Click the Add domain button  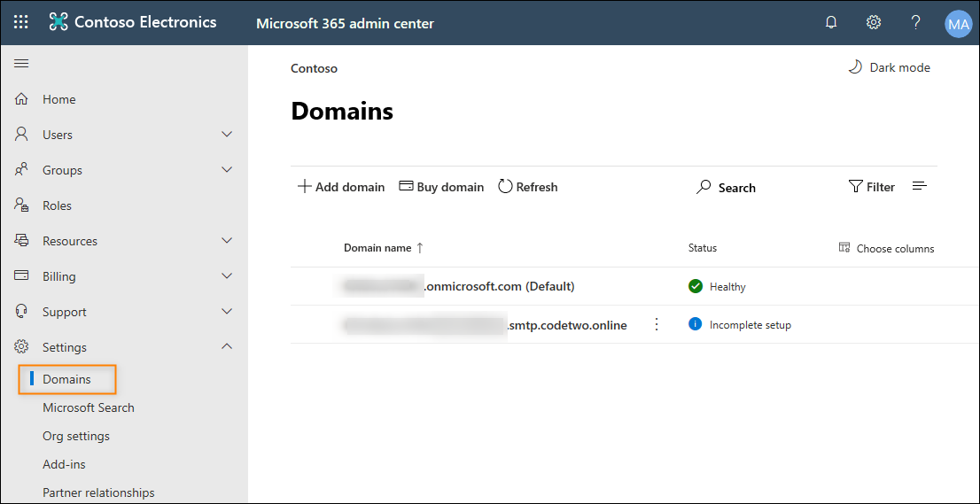pyautogui.click(x=340, y=187)
